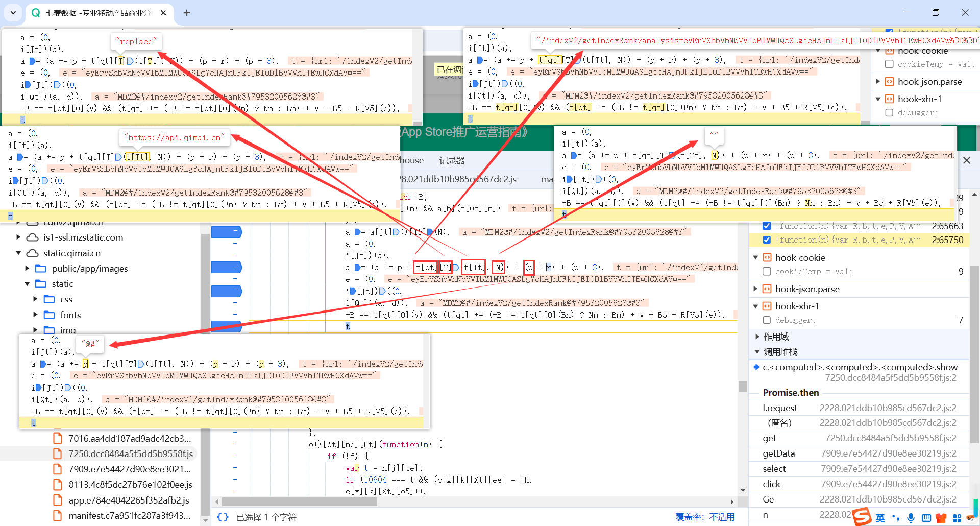Click the 7909.e7e54427 file icon

[x=58, y=469]
